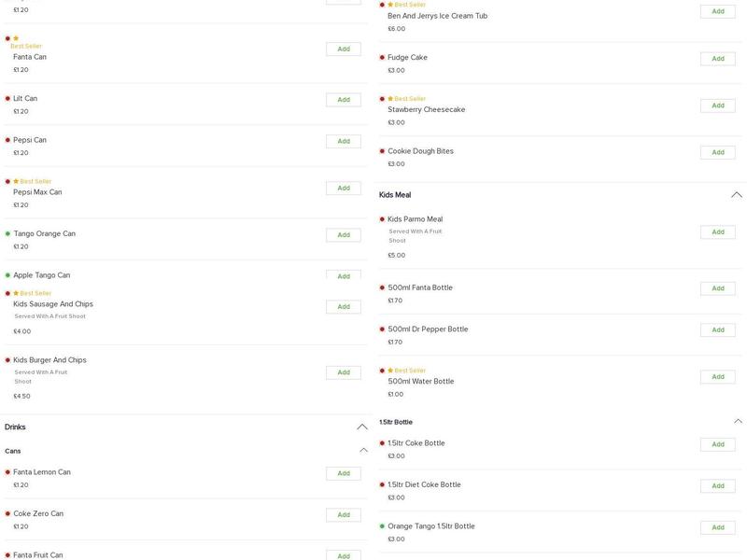Collapse the Cans subsection chevron
Viewport: 747px width, 560px height.
point(363,451)
